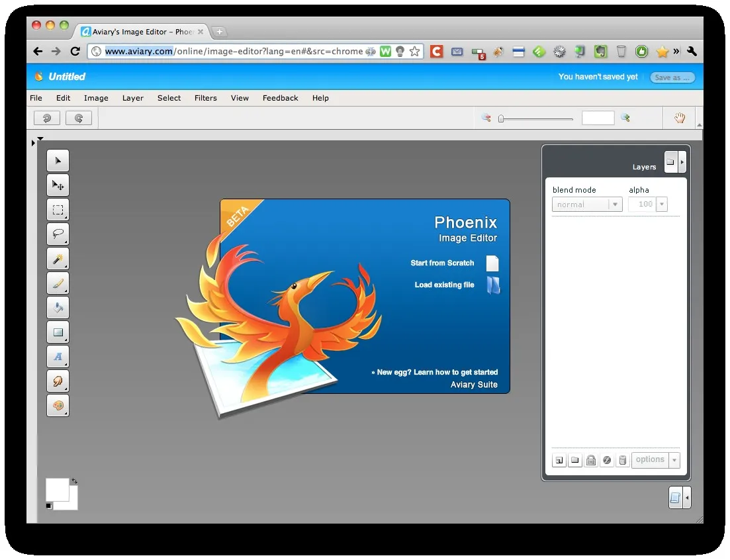Choose the Shape rectangle tool
This screenshot has width=730, height=560.
(58, 332)
